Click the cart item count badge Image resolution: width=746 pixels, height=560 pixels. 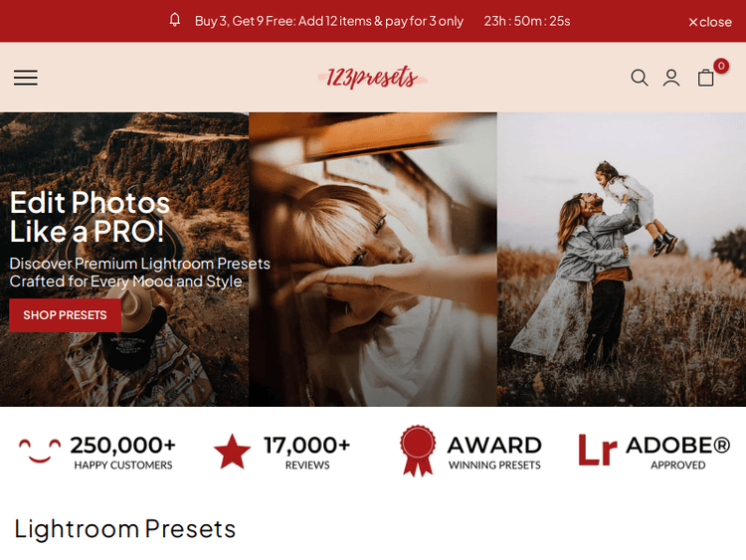point(721,66)
